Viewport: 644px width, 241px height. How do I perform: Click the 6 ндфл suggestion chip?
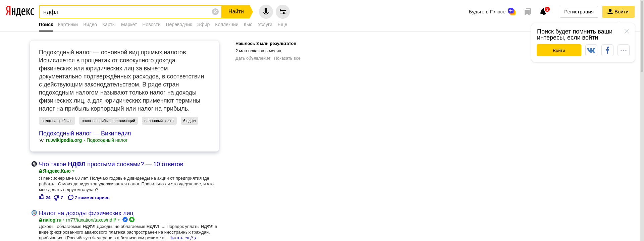[x=190, y=121]
